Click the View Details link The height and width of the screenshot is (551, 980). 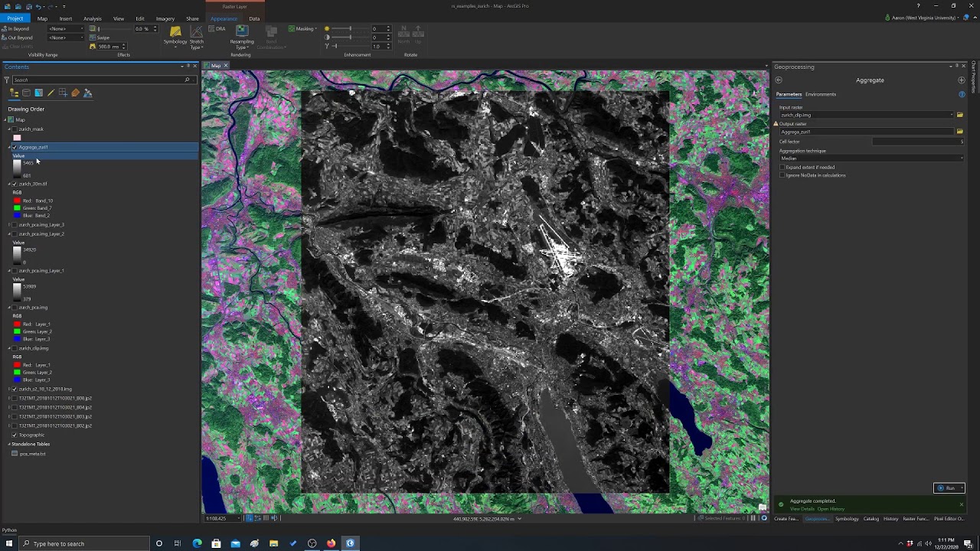click(x=802, y=509)
